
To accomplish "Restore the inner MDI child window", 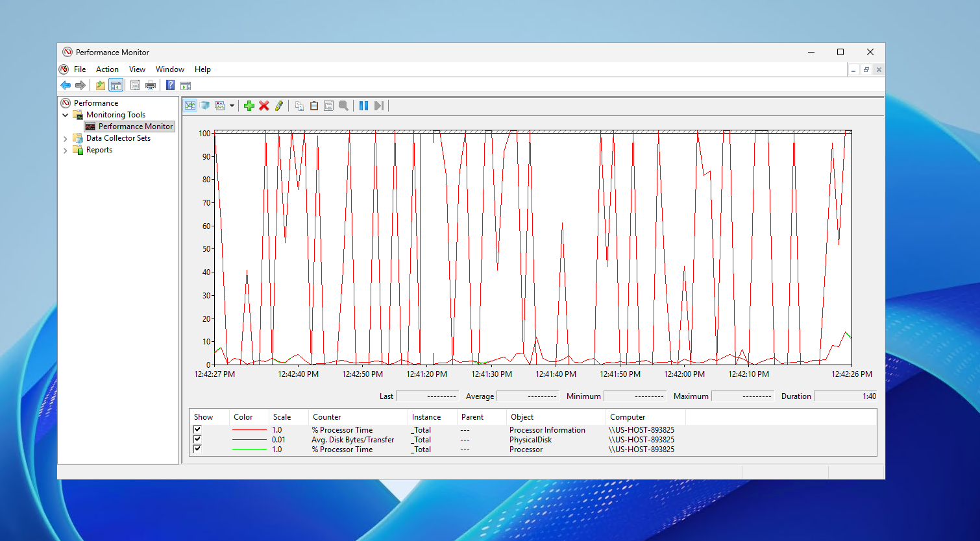I will (866, 69).
